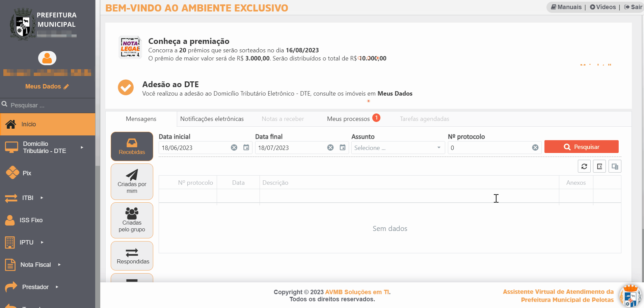The width and height of the screenshot is (644, 308).
Task: Click the home icon next to Início
Action: 10,124
